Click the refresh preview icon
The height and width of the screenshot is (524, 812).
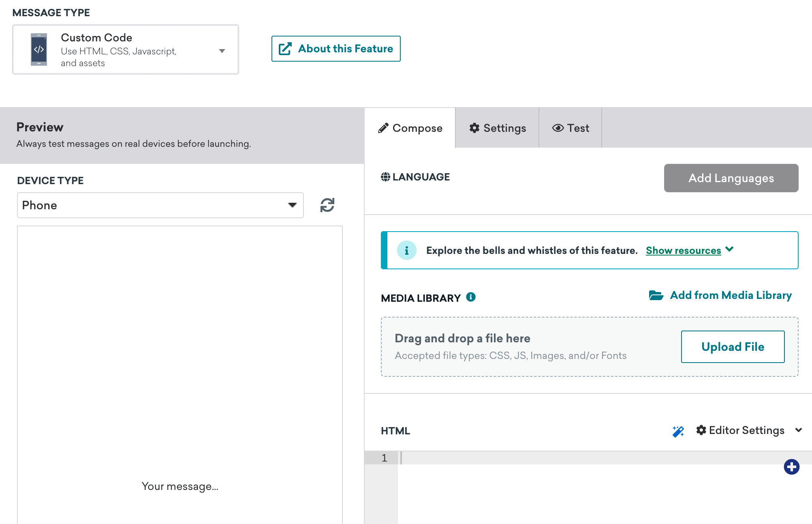327,205
